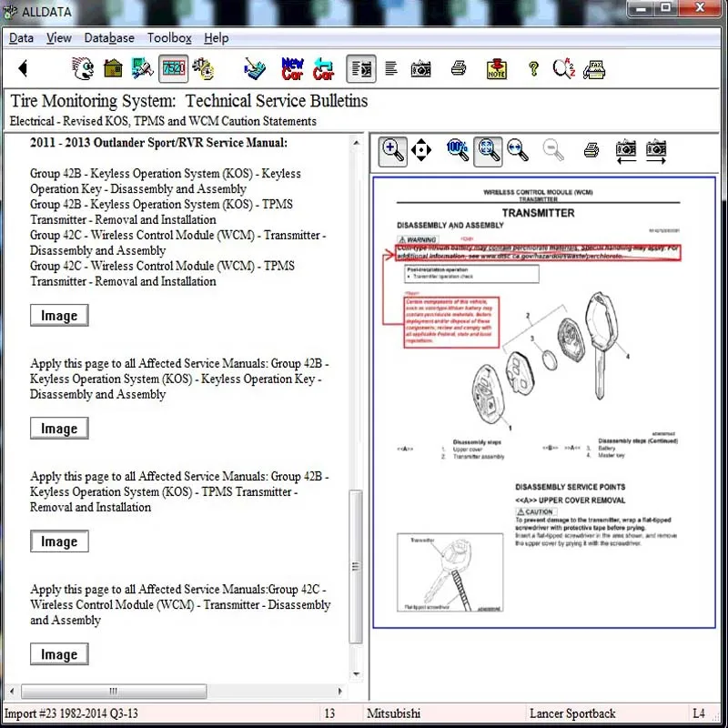Go back with the black arrow icon
Screen dimensions: 728x728
[23, 69]
